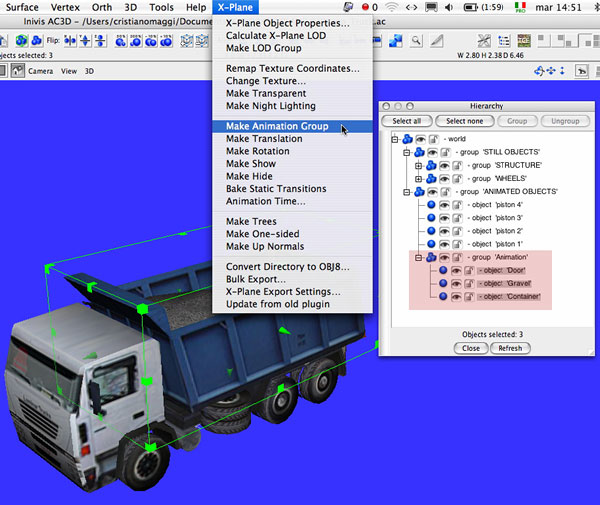Toggle visibility of object 'piston 1'
The width and height of the screenshot is (600, 505).
click(x=444, y=244)
